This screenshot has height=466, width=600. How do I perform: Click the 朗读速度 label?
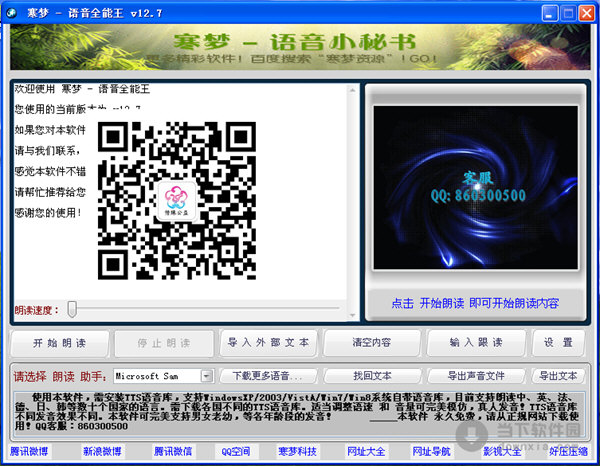pos(37,310)
